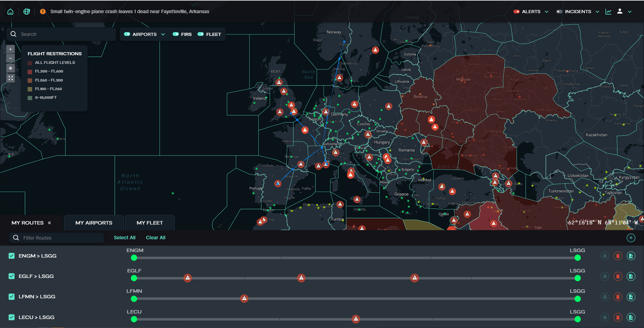Click the orange news alert icon
This screenshot has height=328, width=644.
pyautogui.click(x=43, y=11)
